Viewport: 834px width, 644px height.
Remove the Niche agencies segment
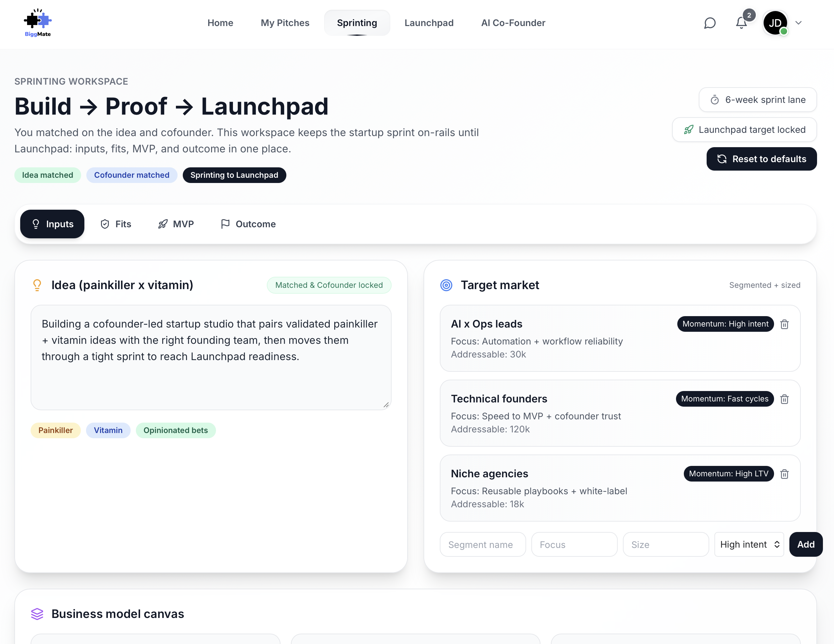pos(784,474)
